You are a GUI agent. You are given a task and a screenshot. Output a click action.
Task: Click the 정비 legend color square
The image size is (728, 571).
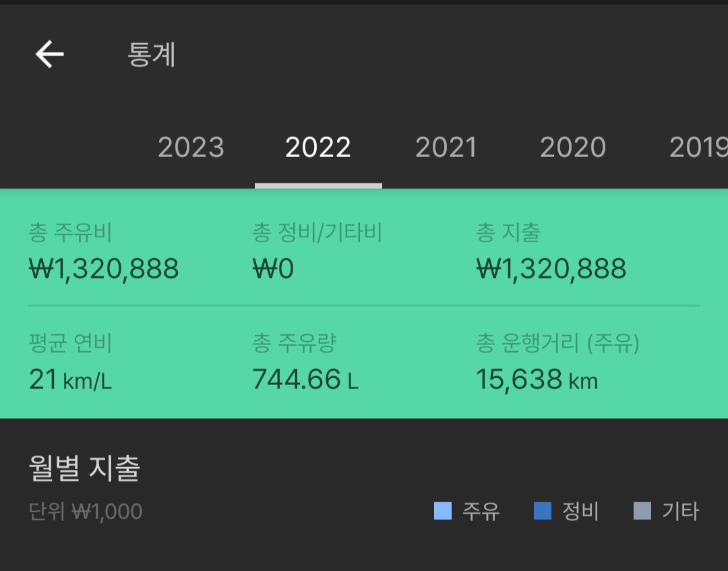543,511
